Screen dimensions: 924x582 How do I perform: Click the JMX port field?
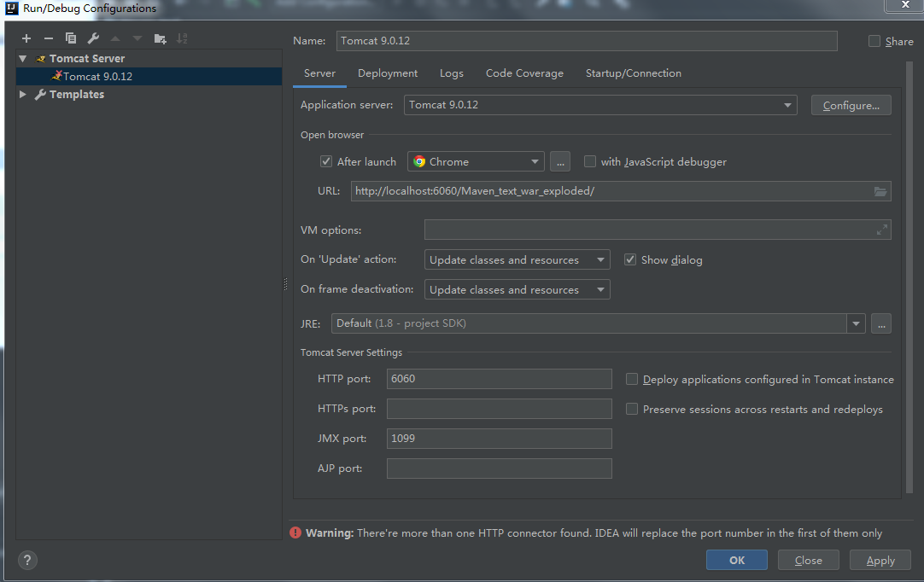tap(499, 439)
